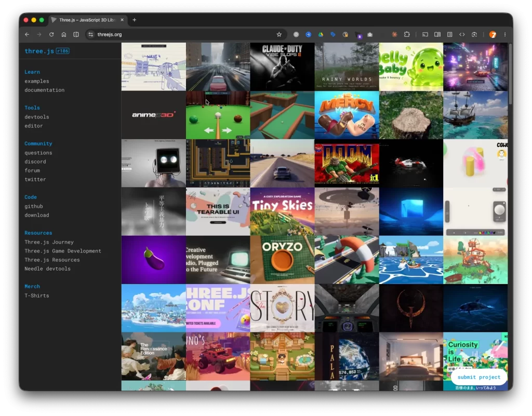The height and width of the screenshot is (416, 532).
Task: Open Three.js Journey resource link
Action: coord(49,241)
